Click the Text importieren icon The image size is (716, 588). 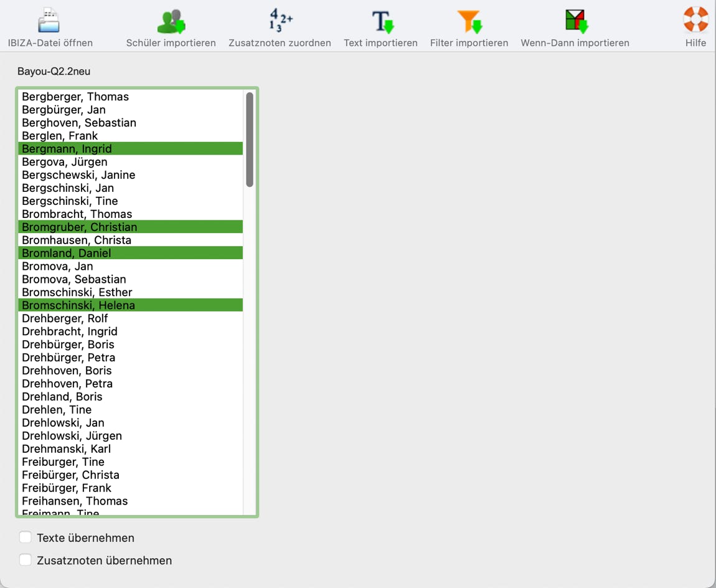380,21
